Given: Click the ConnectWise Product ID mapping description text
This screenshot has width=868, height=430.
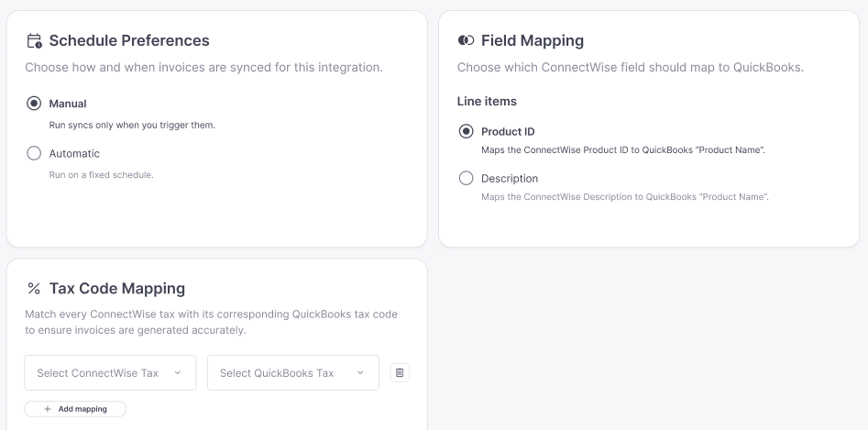Looking at the screenshot, I should [x=622, y=150].
